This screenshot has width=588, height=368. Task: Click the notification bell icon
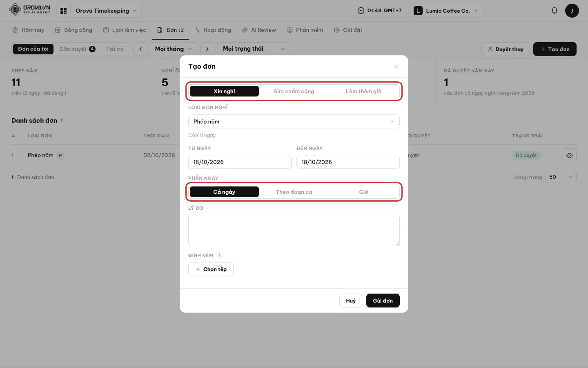(554, 11)
